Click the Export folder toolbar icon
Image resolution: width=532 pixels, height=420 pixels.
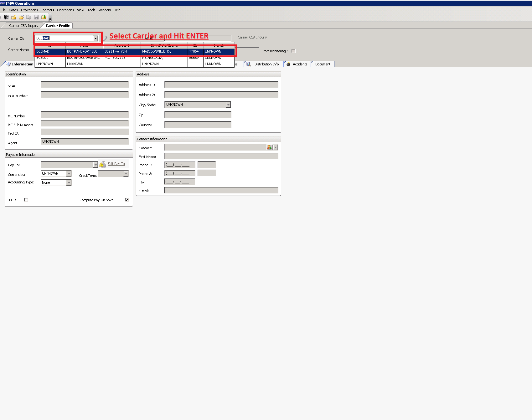pos(44,17)
